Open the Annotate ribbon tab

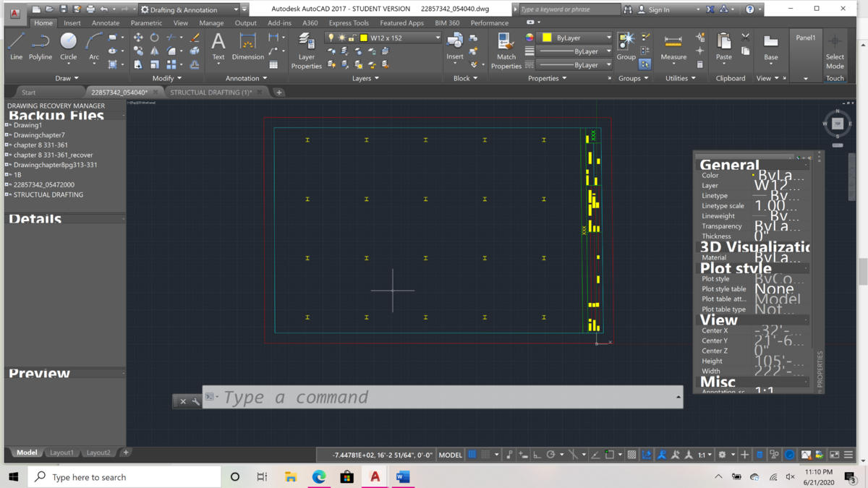[106, 23]
